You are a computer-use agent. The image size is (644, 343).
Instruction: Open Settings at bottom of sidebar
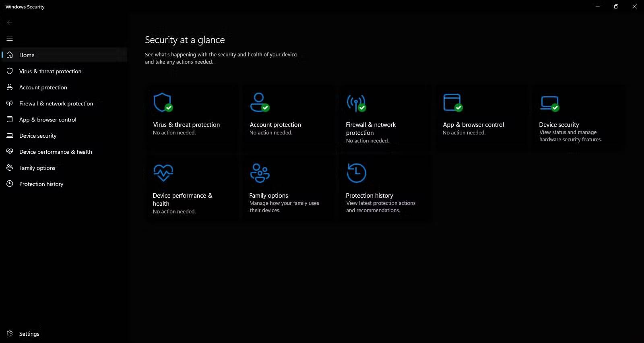click(64, 333)
